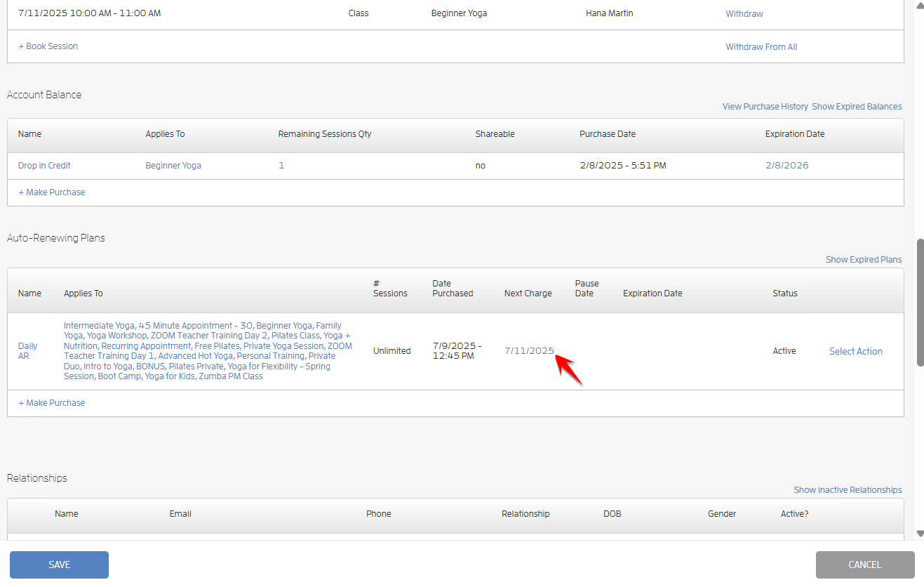924x587 pixels.
Task: Click the Remaining Sessions Qty column header
Action: tap(325, 134)
